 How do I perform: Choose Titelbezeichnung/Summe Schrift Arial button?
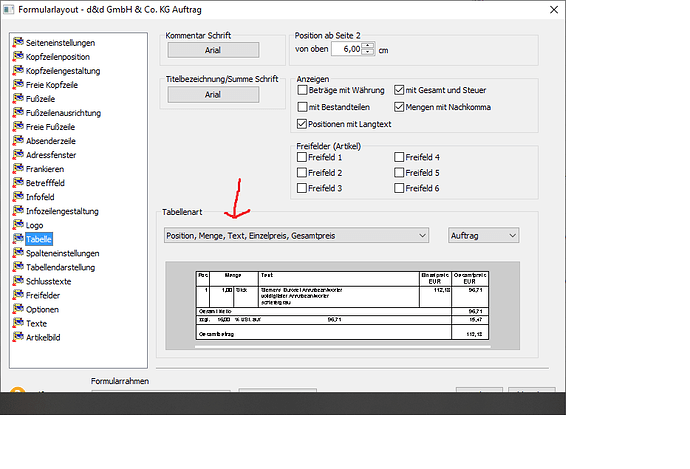pyautogui.click(x=213, y=95)
